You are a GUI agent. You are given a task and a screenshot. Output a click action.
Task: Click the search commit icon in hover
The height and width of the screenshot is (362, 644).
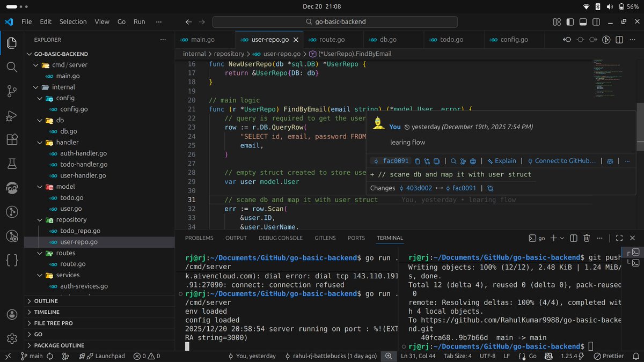(453, 161)
